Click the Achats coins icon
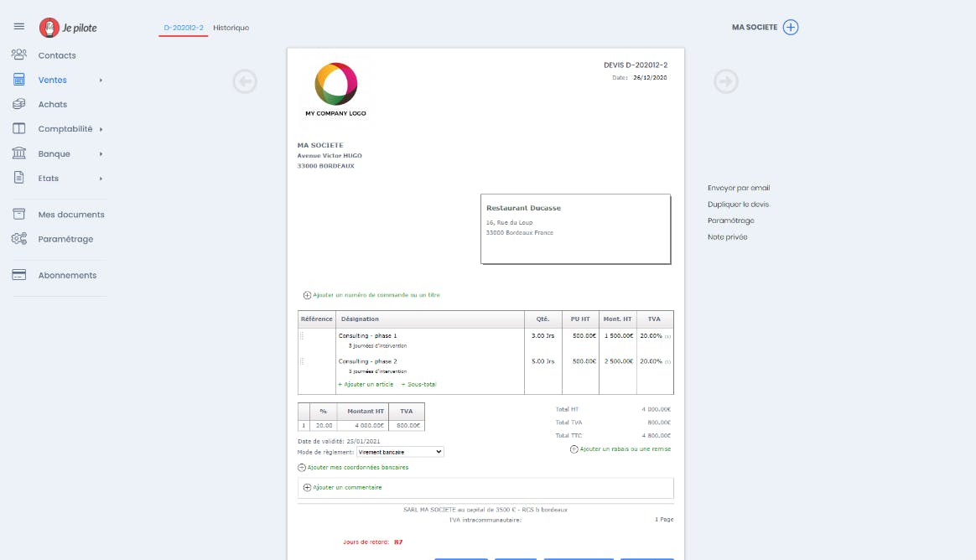The height and width of the screenshot is (560, 976). point(19,105)
